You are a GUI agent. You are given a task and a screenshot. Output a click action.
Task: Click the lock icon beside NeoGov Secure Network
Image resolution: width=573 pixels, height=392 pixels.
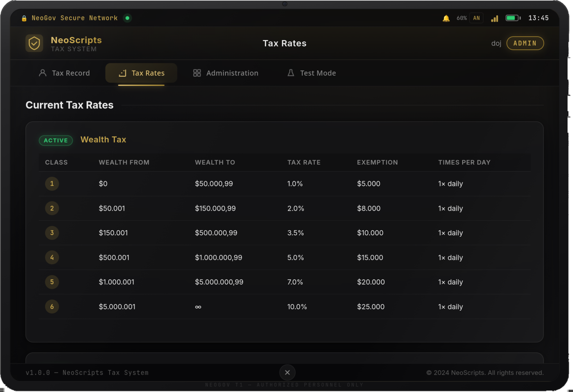tap(24, 18)
